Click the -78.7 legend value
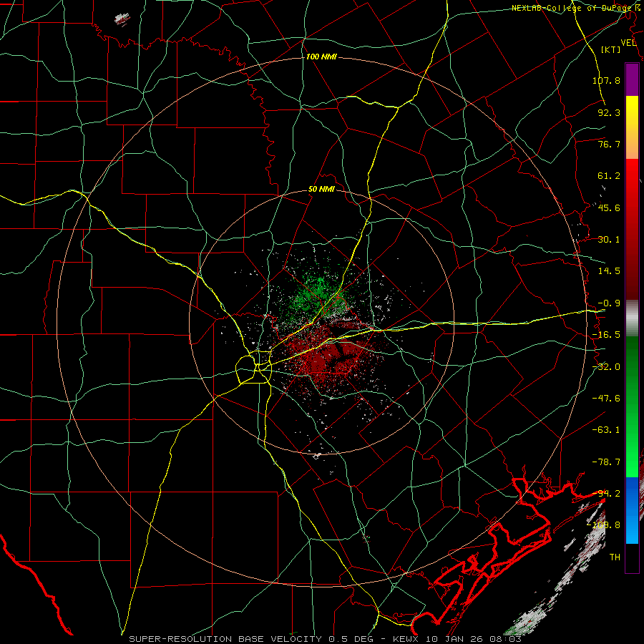644x644 pixels. pyautogui.click(x=606, y=462)
